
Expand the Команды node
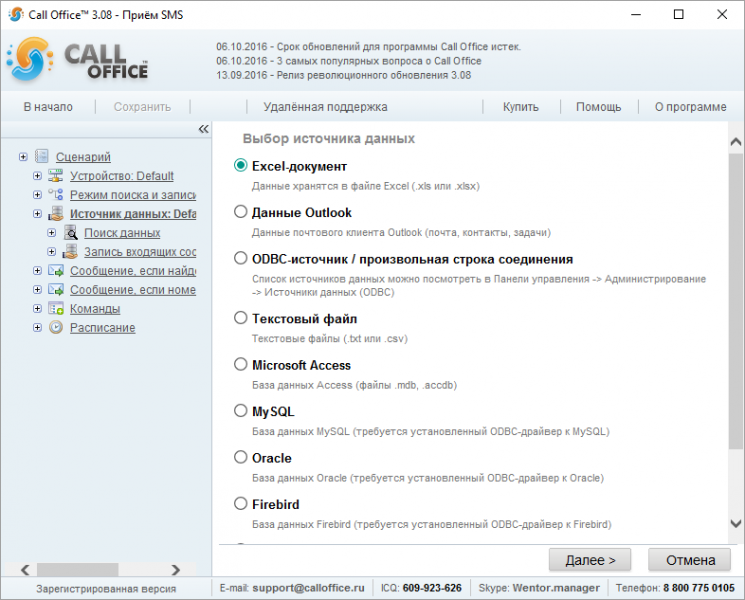[37, 308]
